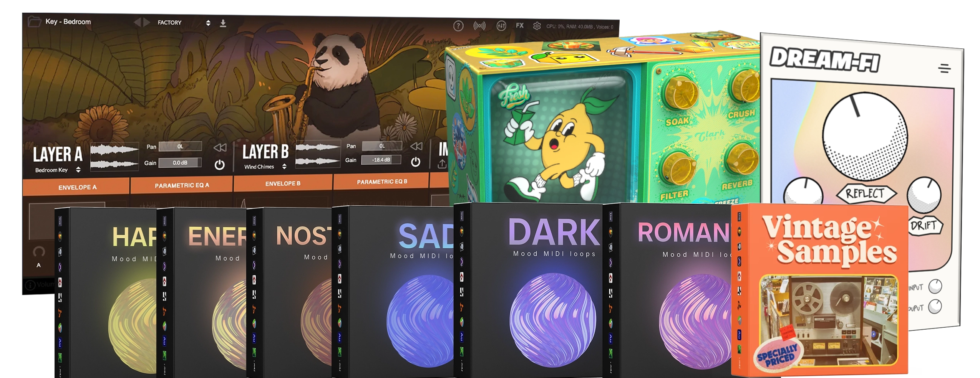Click the Layer B waveform display
Viewport: 980px width, 378px height.
(x=317, y=154)
